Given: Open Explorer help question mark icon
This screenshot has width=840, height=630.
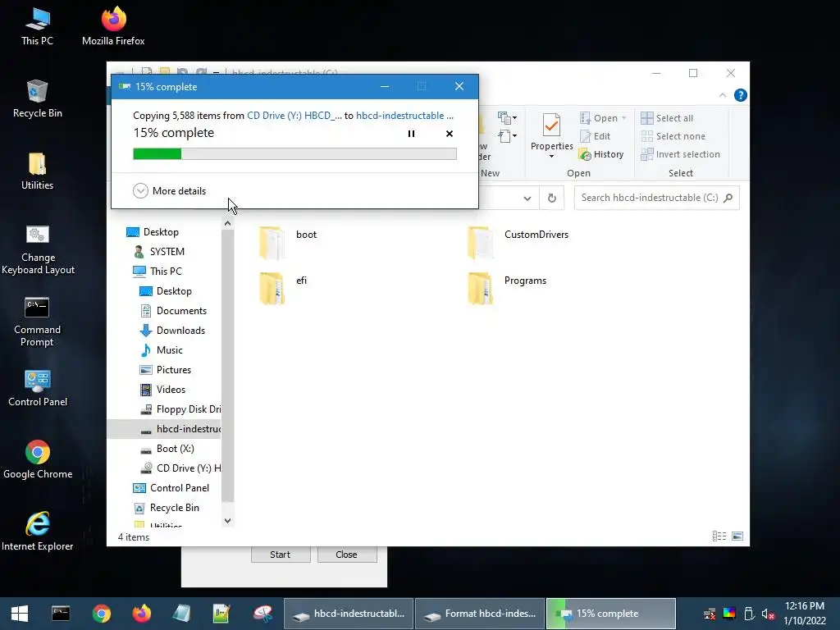Looking at the screenshot, I should 741,95.
